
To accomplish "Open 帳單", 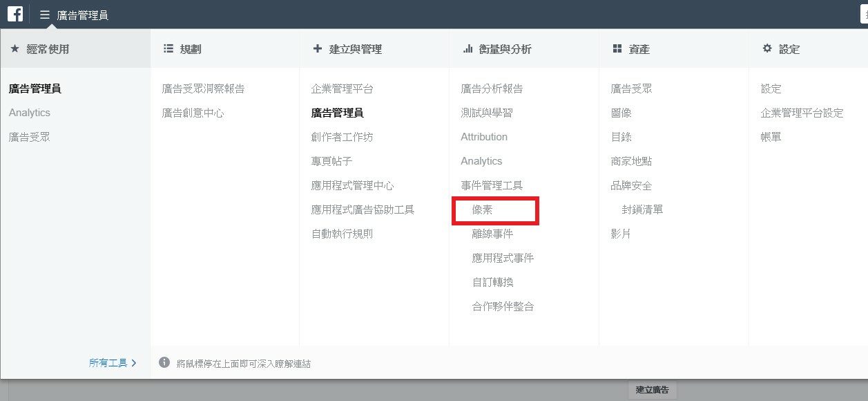I will (771, 137).
